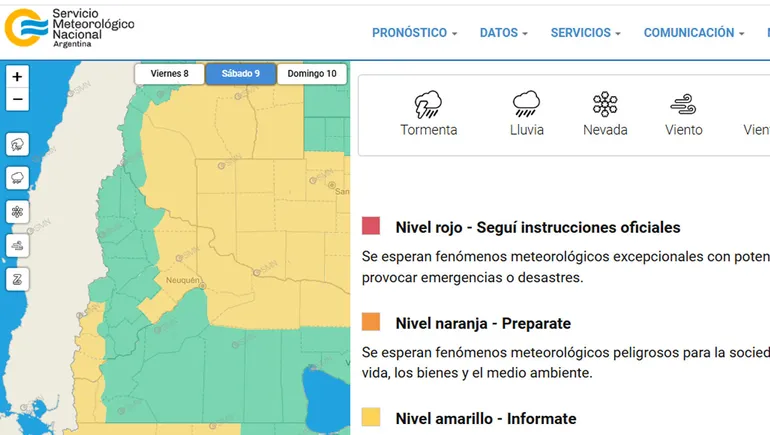The height and width of the screenshot is (435, 770).
Task: Switch to the Domingo 10 forecast
Action: tap(312, 74)
